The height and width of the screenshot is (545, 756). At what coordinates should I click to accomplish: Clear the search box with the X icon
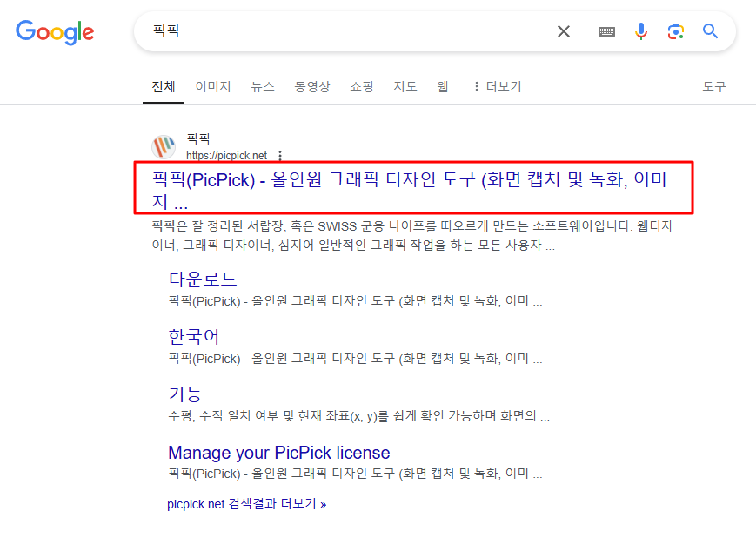tap(563, 32)
